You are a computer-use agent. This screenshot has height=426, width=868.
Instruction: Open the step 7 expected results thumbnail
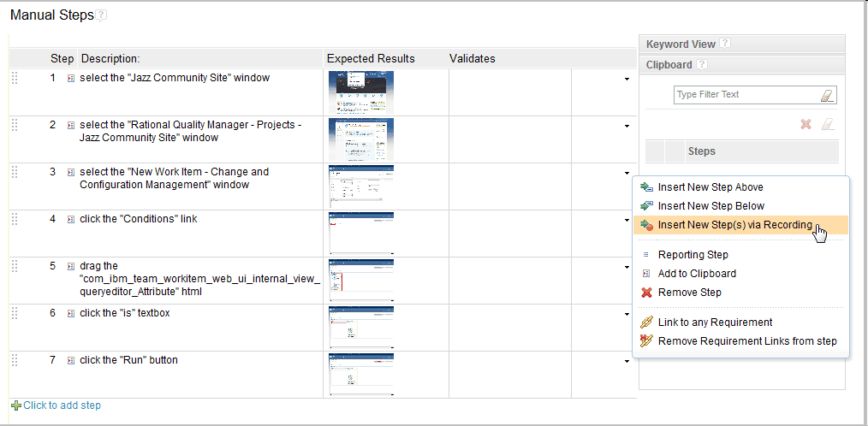pos(361,375)
